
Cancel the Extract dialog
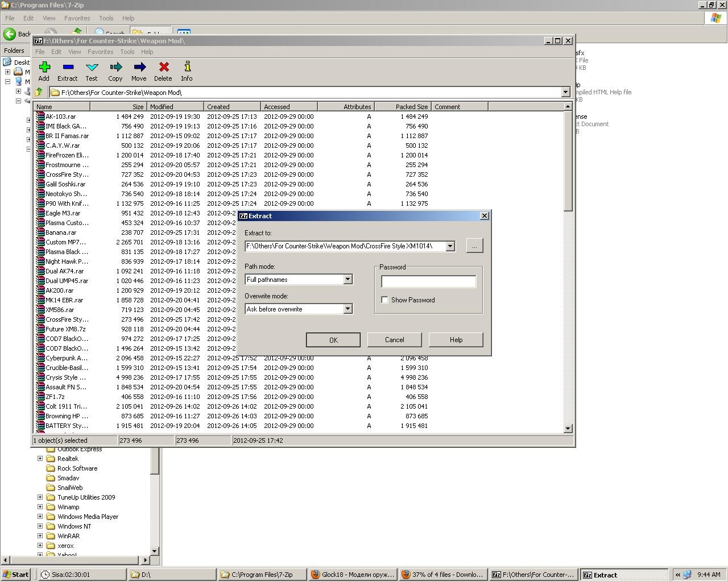(394, 340)
